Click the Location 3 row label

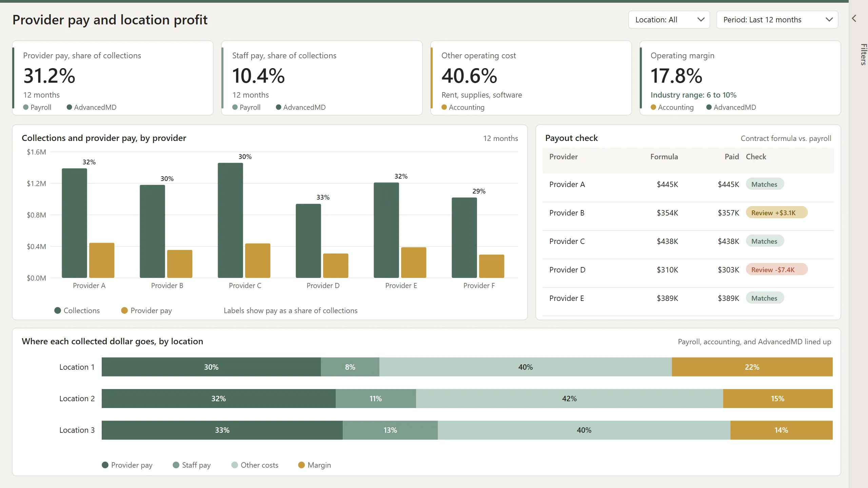pos(77,430)
